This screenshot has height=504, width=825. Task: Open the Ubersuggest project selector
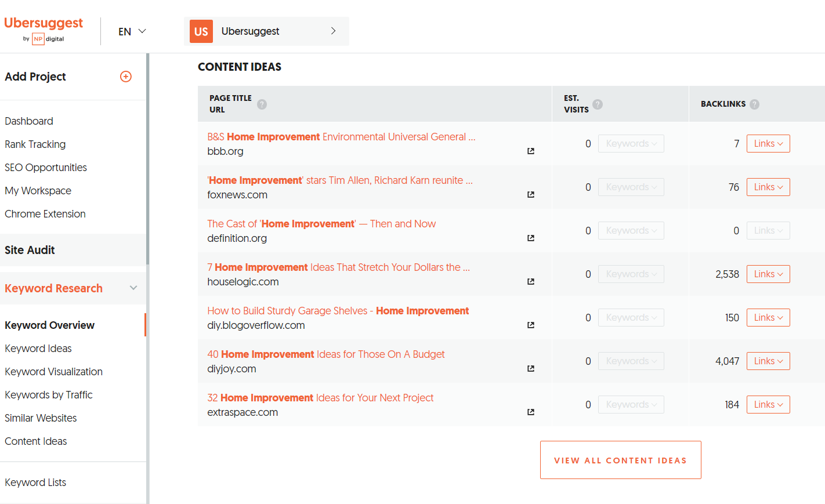point(266,31)
